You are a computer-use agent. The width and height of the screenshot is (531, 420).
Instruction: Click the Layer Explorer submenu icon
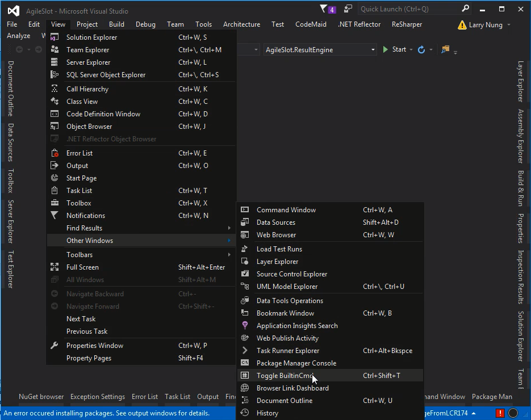pos(245,262)
